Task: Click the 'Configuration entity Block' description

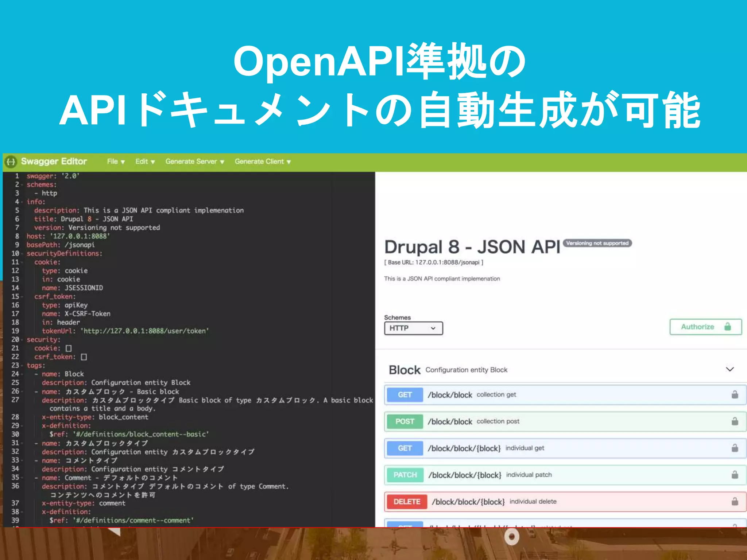Action: [x=467, y=370]
